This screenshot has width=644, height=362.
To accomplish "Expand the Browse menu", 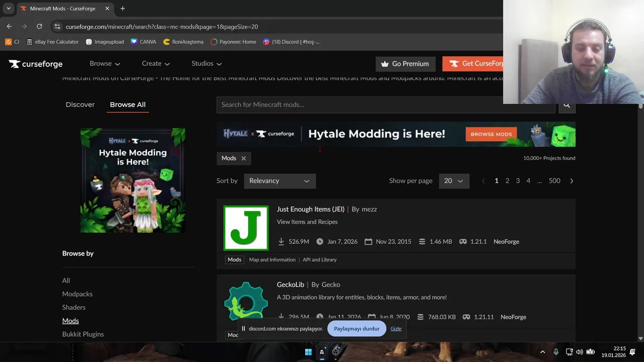I will click(x=105, y=64).
